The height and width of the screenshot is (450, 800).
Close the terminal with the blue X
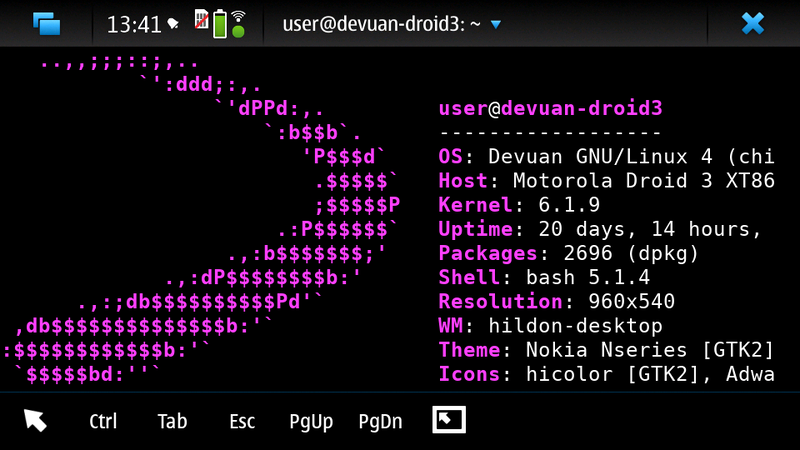pyautogui.click(x=753, y=23)
